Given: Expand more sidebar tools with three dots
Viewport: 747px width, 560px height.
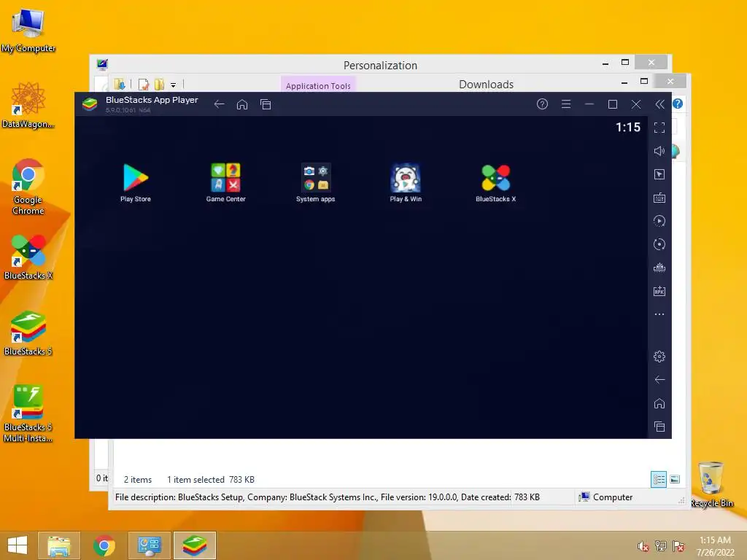Looking at the screenshot, I should [659, 314].
